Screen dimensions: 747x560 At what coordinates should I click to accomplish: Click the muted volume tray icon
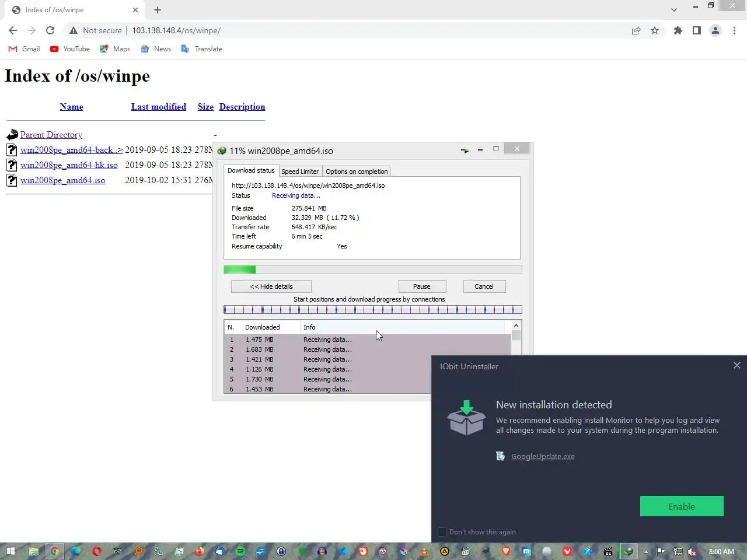692,551
